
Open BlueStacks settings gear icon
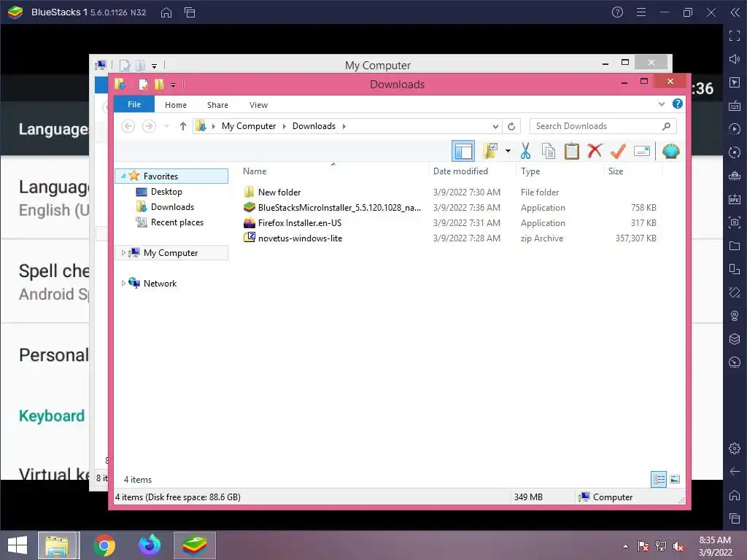[735, 448]
